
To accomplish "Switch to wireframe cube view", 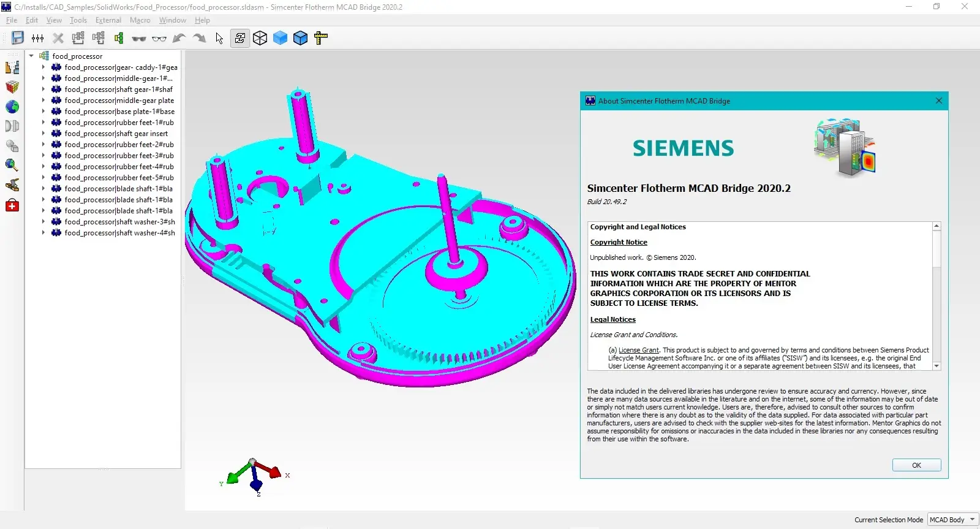I will 260,38.
